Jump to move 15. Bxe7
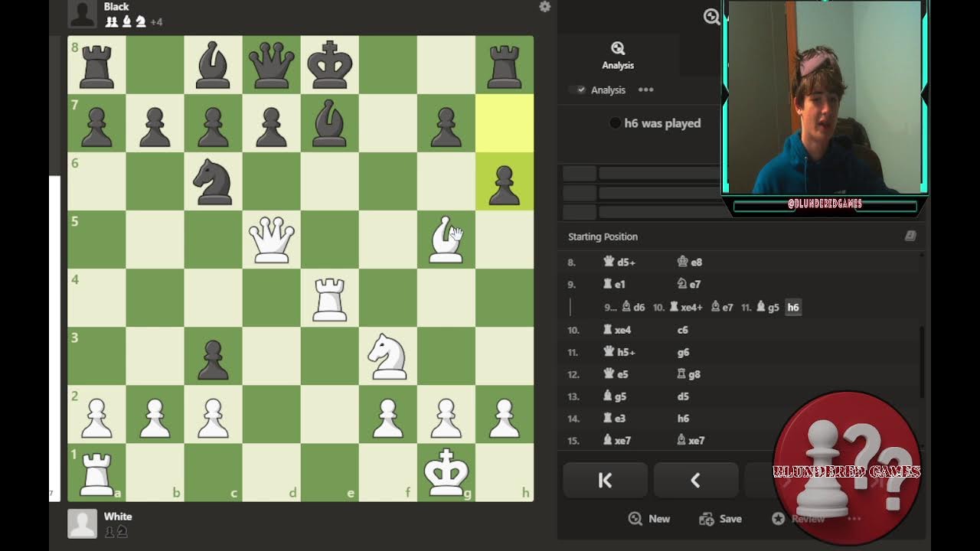The height and width of the screenshot is (551, 980). (617, 440)
